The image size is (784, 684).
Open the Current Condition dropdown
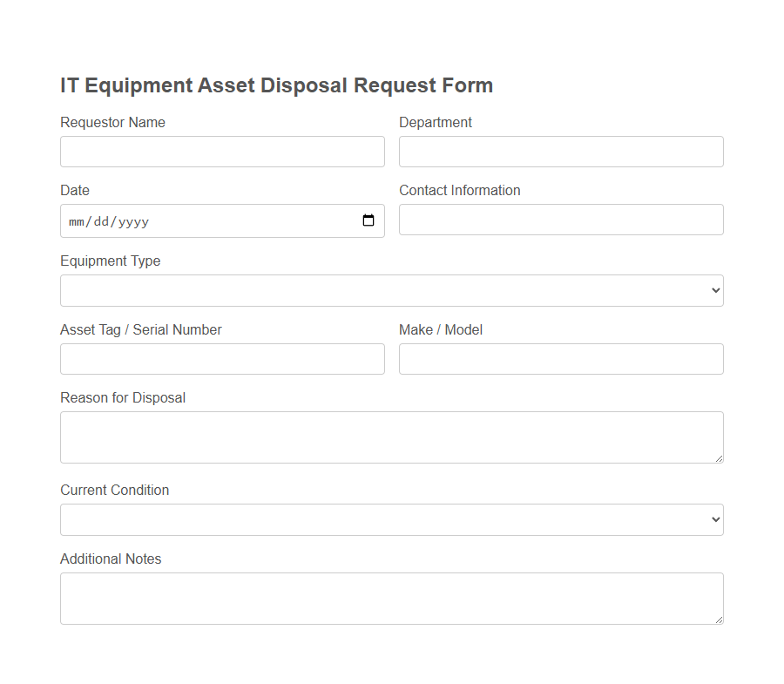point(392,519)
